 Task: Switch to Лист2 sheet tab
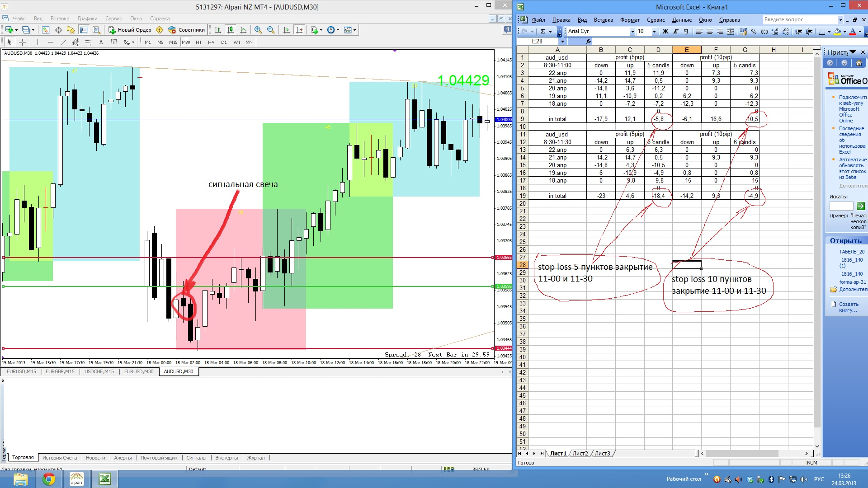click(580, 453)
